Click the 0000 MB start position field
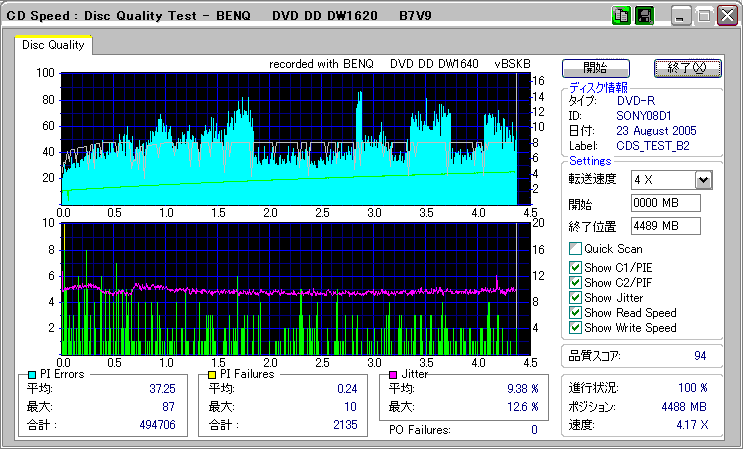743x449 pixels. (666, 203)
